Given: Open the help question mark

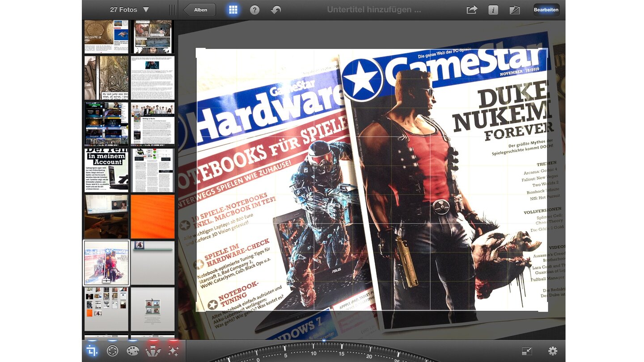Looking at the screenshot, I should (254, 10).
